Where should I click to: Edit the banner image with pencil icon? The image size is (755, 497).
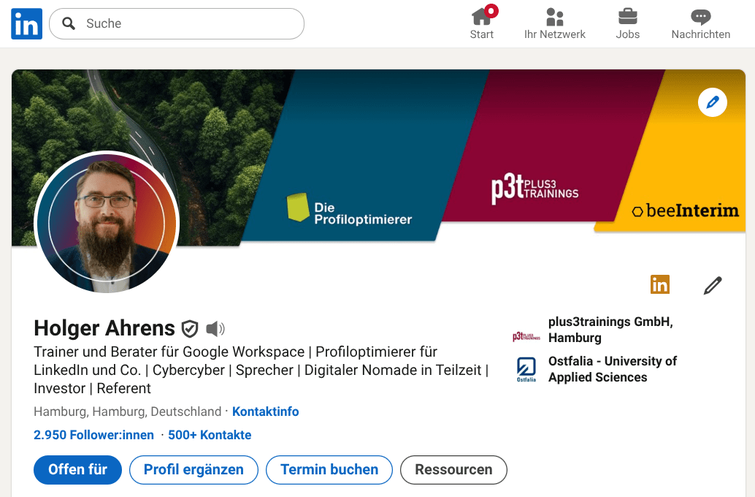(x=713, y=102)
